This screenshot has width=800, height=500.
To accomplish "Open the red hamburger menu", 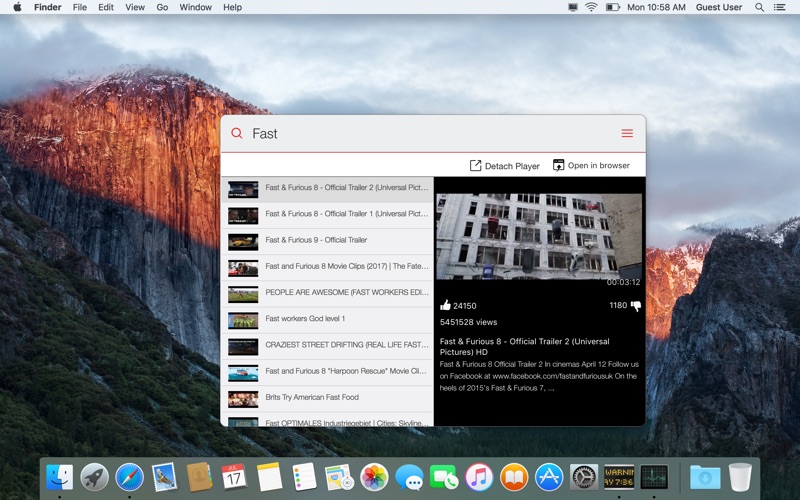I will tap(627, 133).
